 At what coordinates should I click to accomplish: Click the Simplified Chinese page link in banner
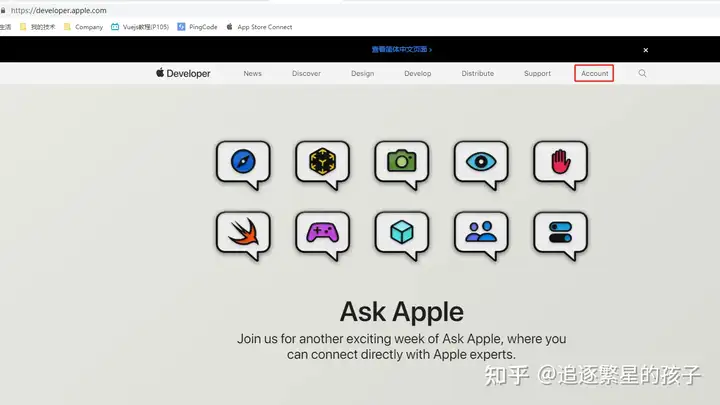tap(402, 49)
